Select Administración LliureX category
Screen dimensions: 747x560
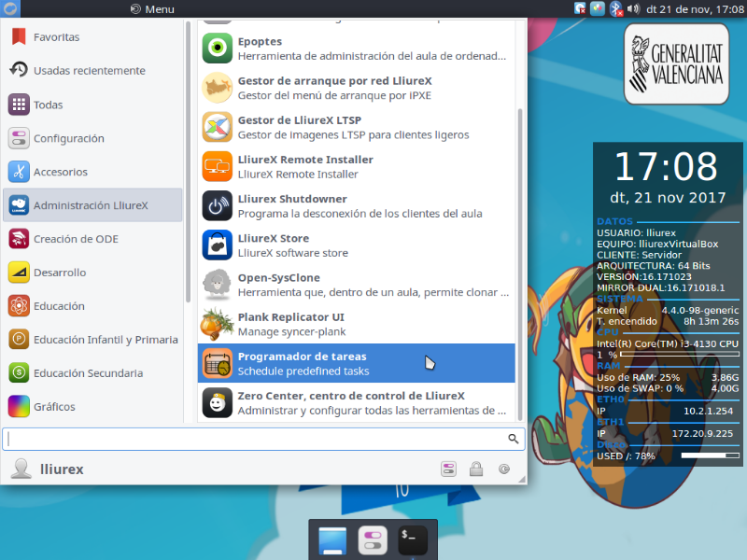(x=92, y=205)
